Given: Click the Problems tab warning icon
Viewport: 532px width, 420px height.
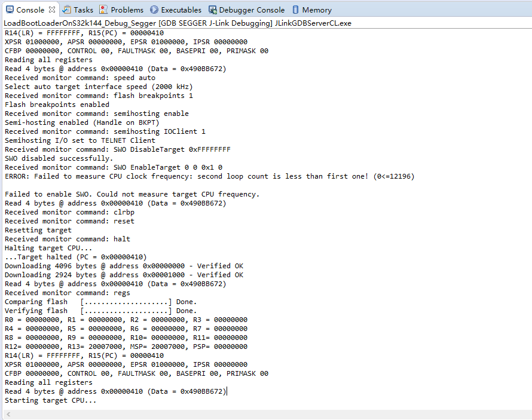Looking at the screenshot, I should pyautogui.click(x=103, y=10).
